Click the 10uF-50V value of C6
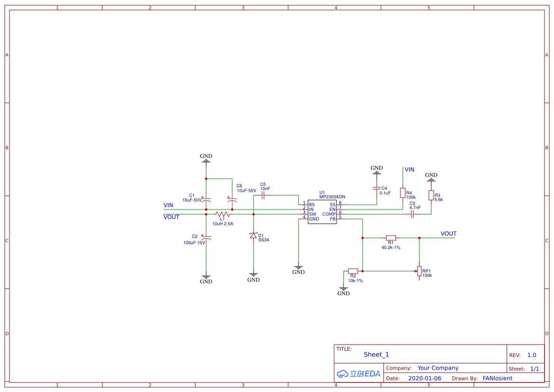 [x=246, y=191]
